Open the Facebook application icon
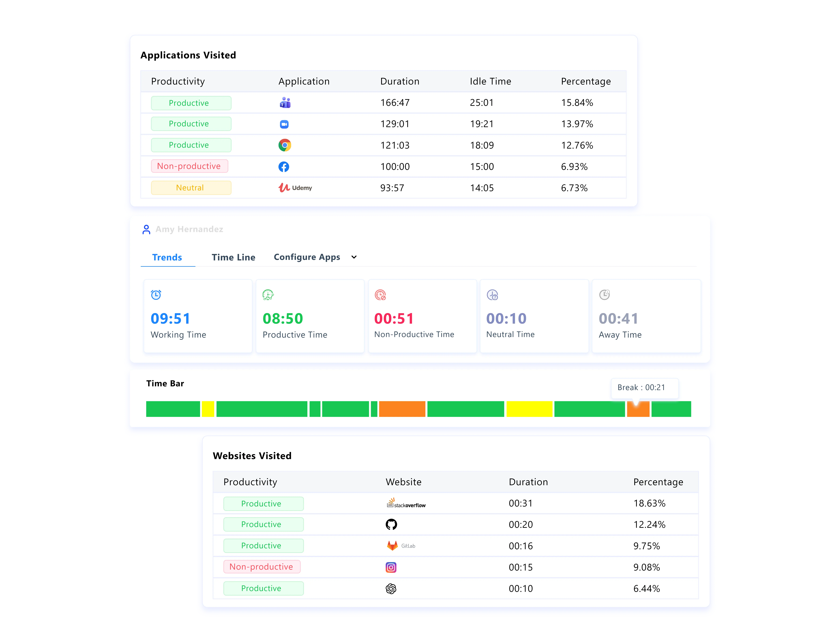 click(284, 167)
